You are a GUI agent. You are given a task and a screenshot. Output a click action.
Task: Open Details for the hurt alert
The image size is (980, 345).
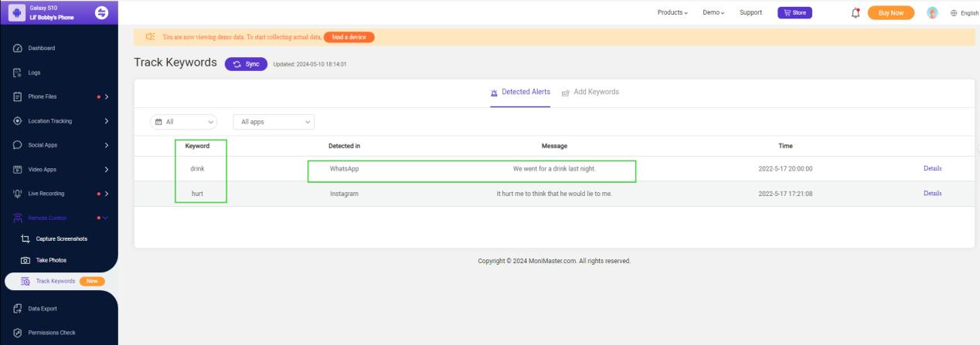(x=933, y=193)
